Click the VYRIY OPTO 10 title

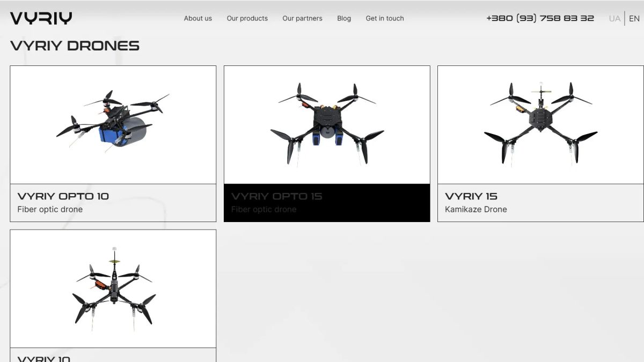point(63,196)
